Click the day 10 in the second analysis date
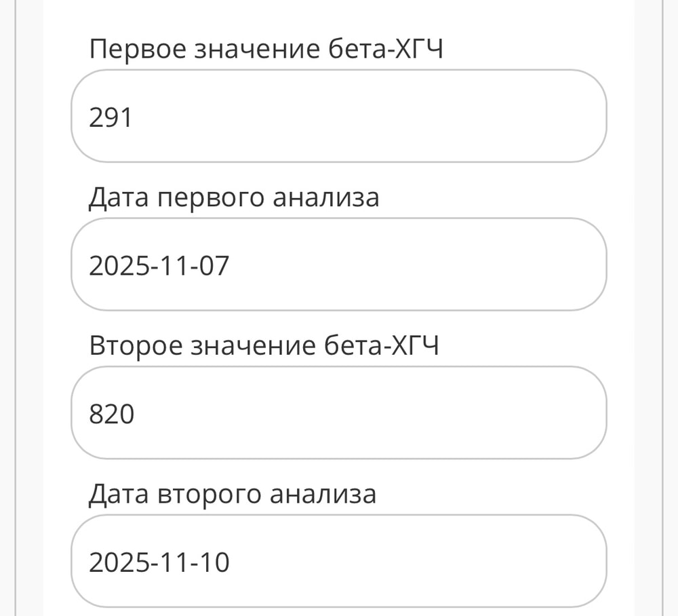This screenshot has height=616, width=678. point(215,562)
